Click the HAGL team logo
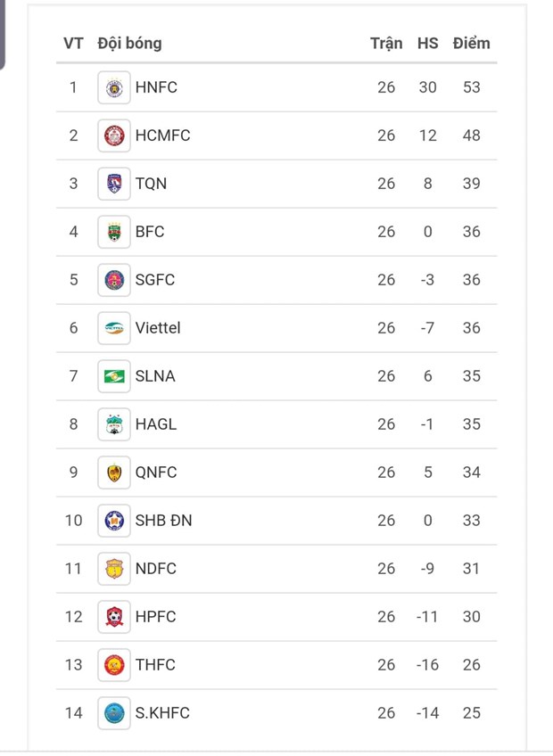The width and height of the screenshot is (553, 756). tap(114, 424)
